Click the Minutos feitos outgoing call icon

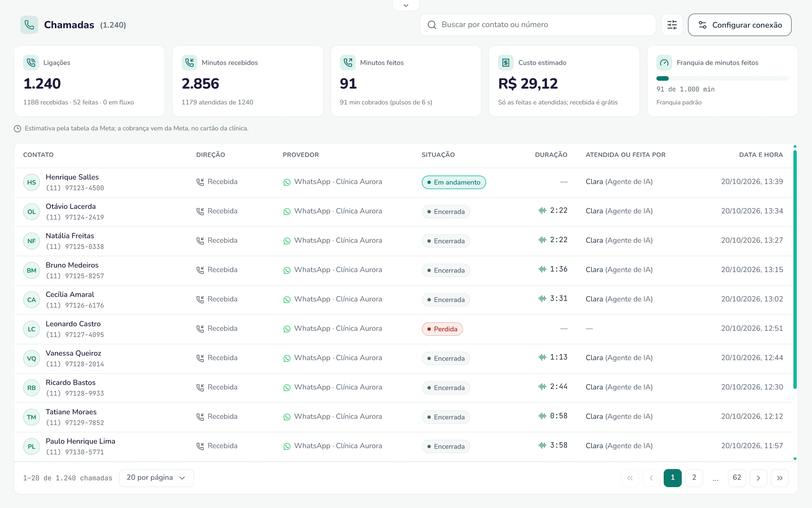click(348, 62)
